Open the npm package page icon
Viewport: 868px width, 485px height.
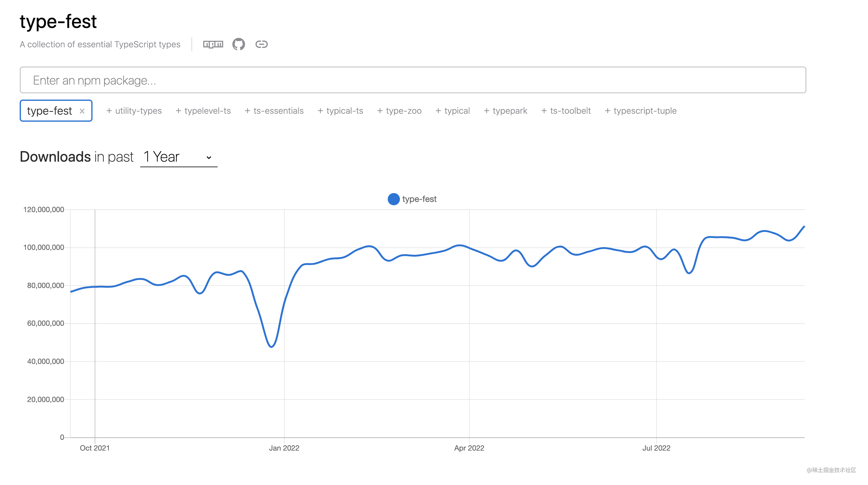pyautogui.click(x=213, y=44)
